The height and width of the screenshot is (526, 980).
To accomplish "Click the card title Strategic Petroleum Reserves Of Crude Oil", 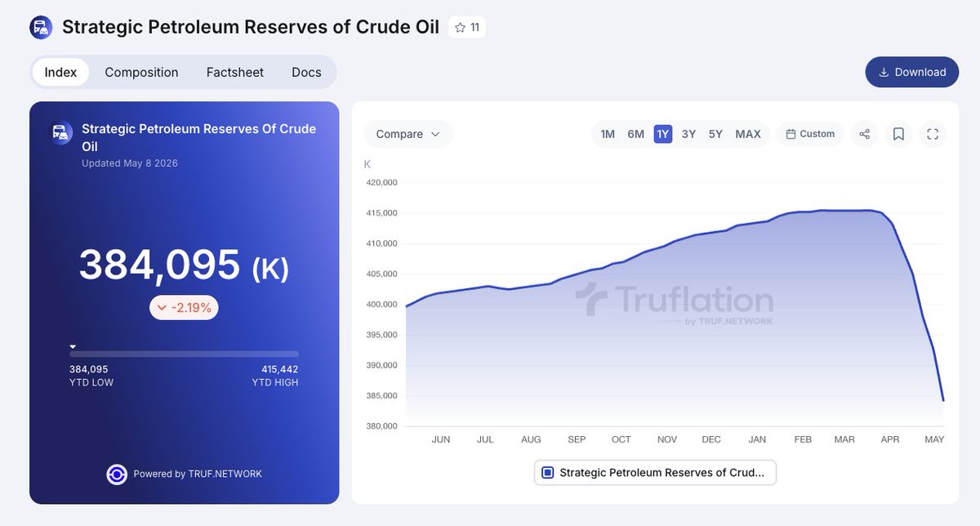I will click(x=198, y=137).
